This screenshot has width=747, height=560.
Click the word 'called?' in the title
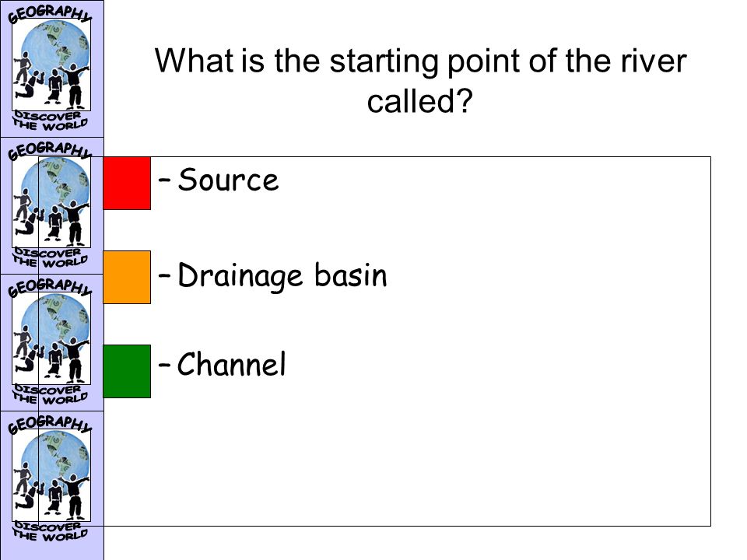tap(419, 101)
